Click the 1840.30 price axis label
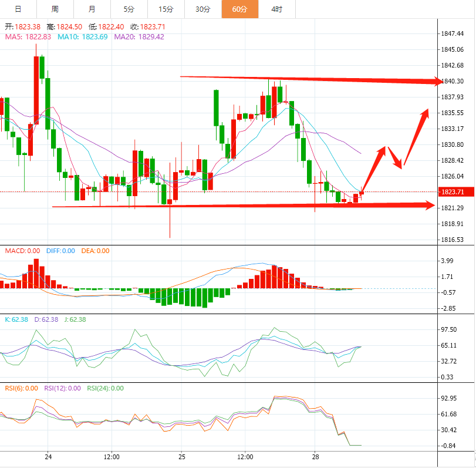Screen dimensions: 476x468 point(453,81)
